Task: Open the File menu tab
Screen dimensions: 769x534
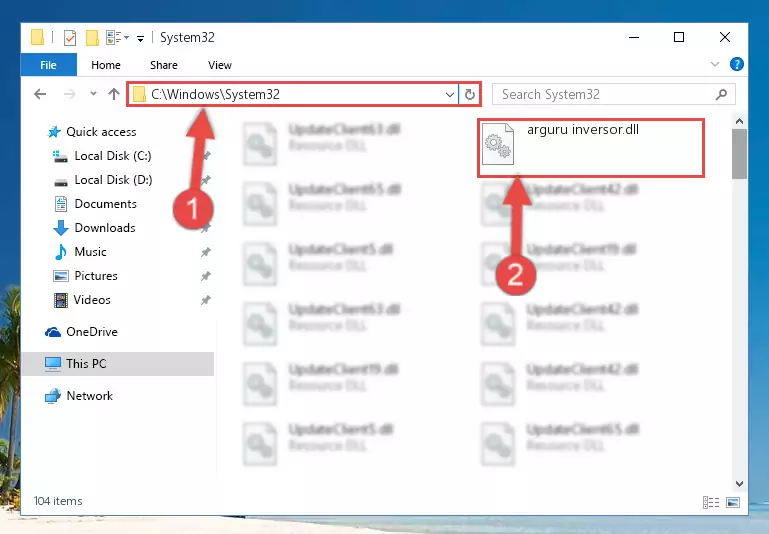Action: pos(49,65)
